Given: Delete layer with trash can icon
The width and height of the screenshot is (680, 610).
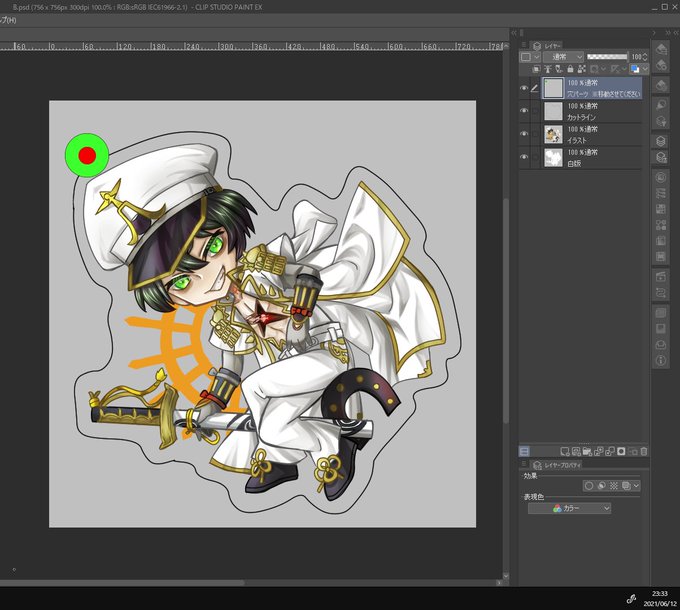Looking at the screenshot, I should click(644, 451).
